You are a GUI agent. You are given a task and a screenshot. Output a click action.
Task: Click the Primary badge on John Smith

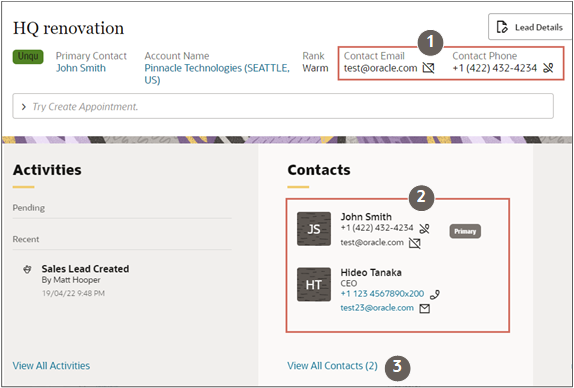465,231
